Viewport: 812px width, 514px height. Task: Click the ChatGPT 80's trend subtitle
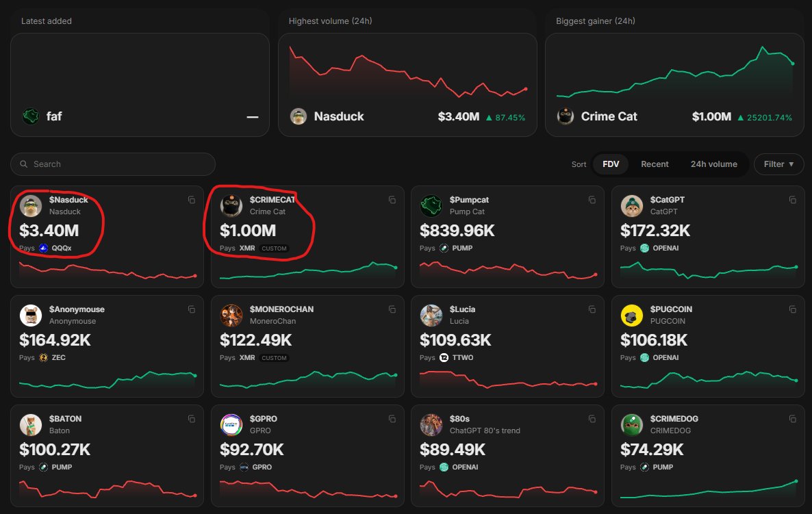[485, 431]
